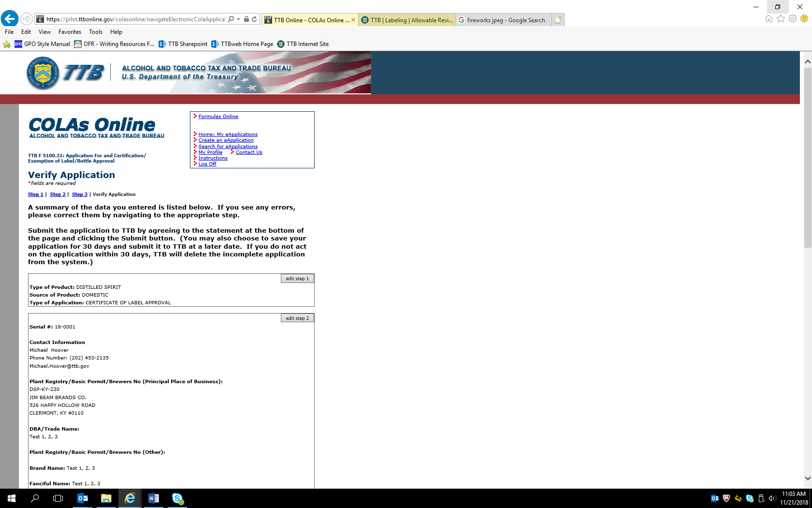Screen dimensions: 812x508
Task: Open the Tools menu
Action: coord(95,32)
